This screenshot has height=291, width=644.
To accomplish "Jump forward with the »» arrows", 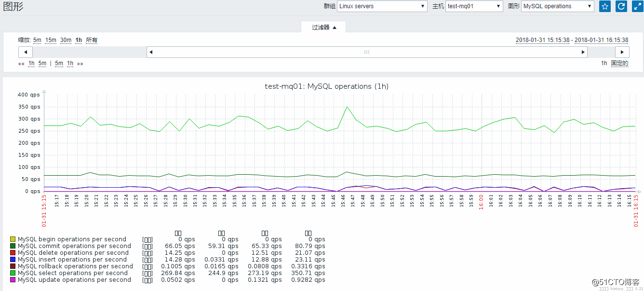I will pos(80,63).
